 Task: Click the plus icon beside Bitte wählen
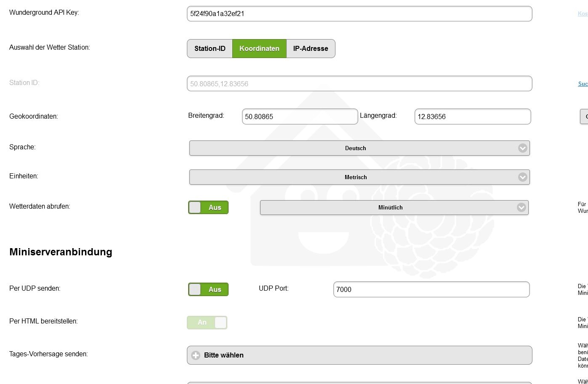pos(196,355)
